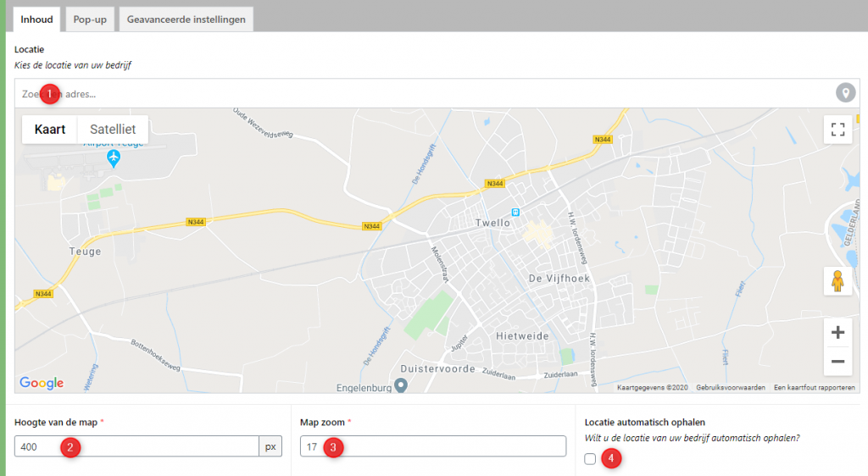The image size is (868, 476).
Task: Click the Engelenburg place marker pin
Action: click(x=402, y=385)
